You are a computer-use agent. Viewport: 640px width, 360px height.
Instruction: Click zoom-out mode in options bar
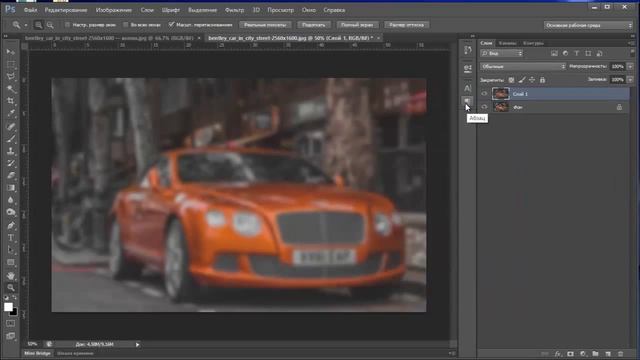point(50,25)
